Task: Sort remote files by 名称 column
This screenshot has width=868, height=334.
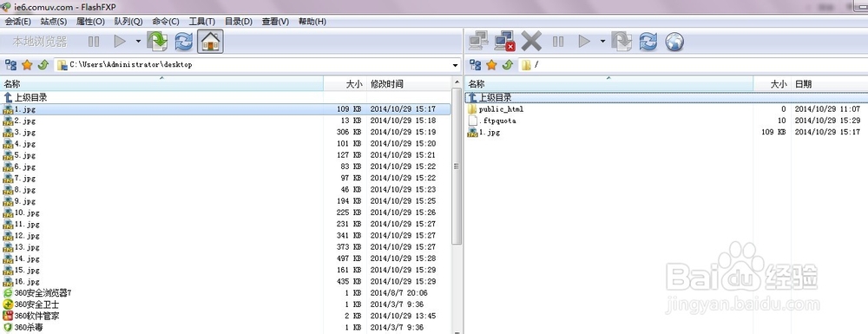Action: [x=609, y=84]
